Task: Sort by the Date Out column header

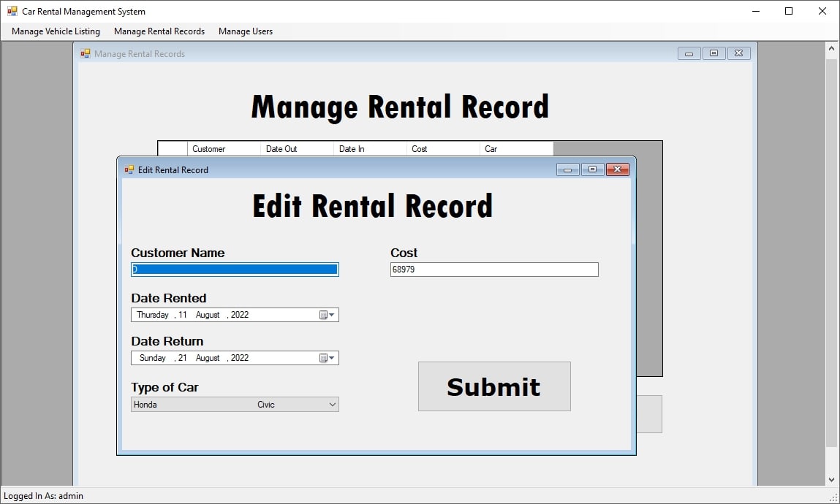Action: click(297, 149)
